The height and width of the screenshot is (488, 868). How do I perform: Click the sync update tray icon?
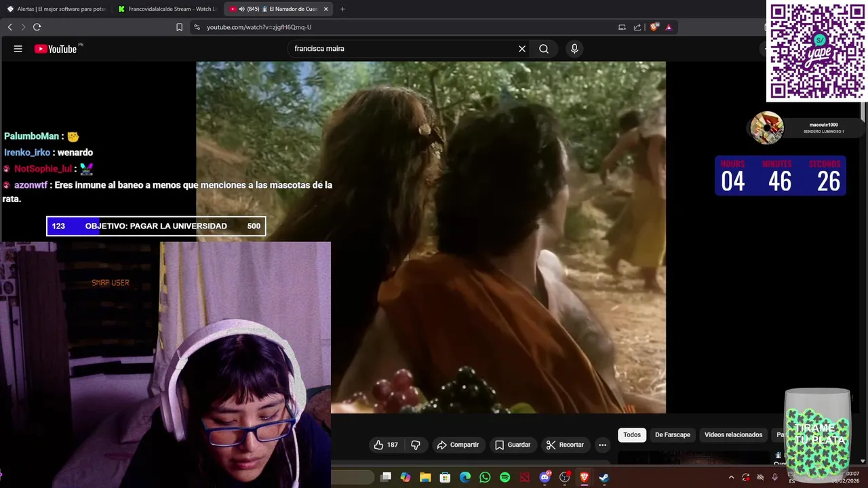pos(746,477)
